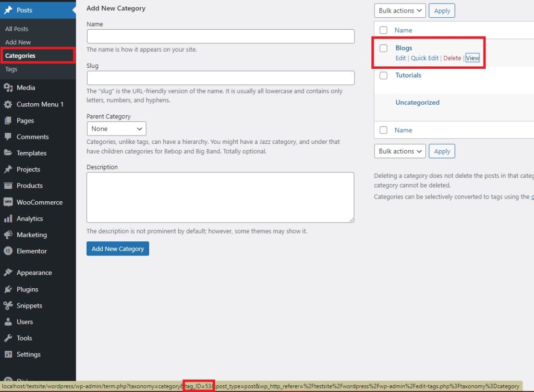This screenshot has height=392, width=534.
Task: Open the Tutorials category link
Action: (408, 75)
